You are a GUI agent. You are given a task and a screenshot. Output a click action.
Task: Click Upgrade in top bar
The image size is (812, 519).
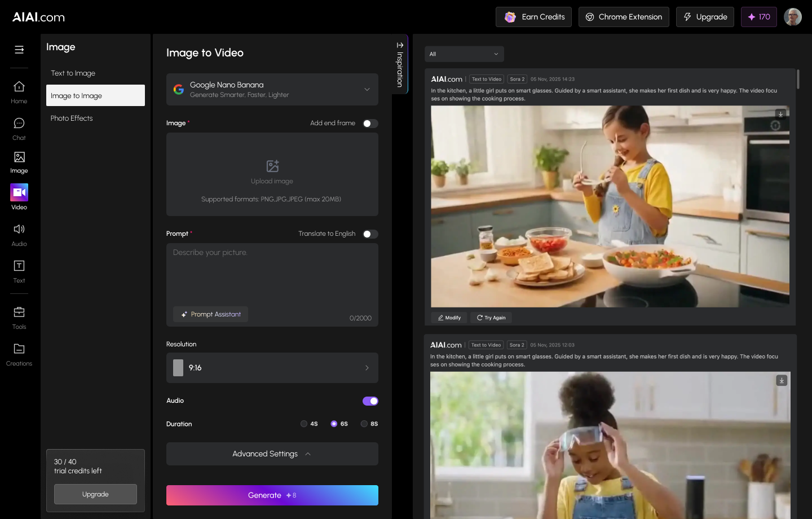coord(705,17)
